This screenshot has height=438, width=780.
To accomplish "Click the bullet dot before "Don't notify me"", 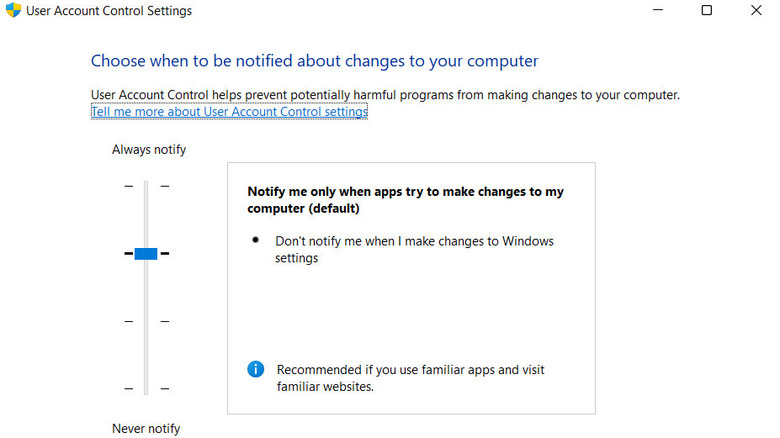I will pyautogui.click(x=256, y=240).
